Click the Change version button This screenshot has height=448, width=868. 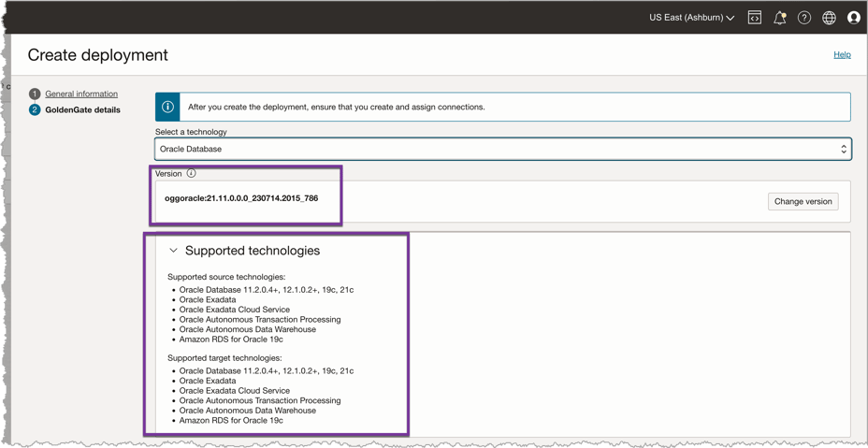(803, 201)
